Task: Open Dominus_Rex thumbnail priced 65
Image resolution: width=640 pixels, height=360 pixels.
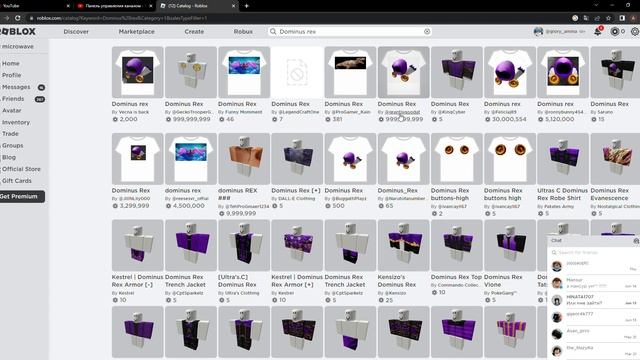Action: (x=403, y=158)
